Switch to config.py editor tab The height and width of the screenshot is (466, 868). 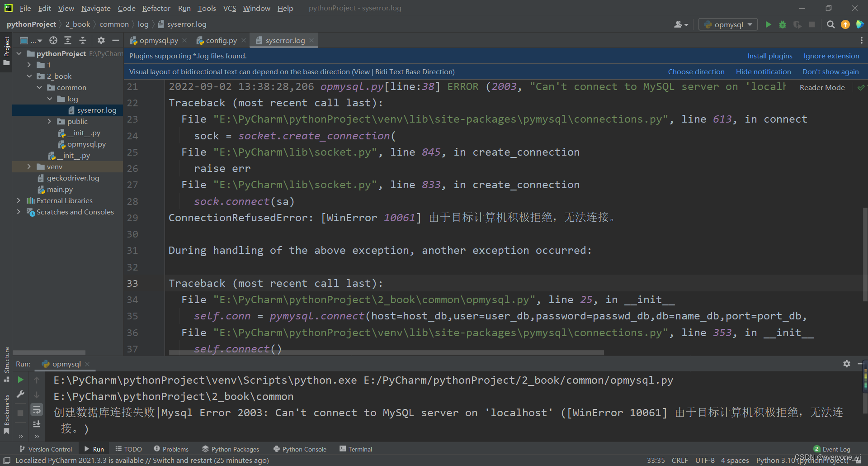pyautogui.click(x=221, y=40)
